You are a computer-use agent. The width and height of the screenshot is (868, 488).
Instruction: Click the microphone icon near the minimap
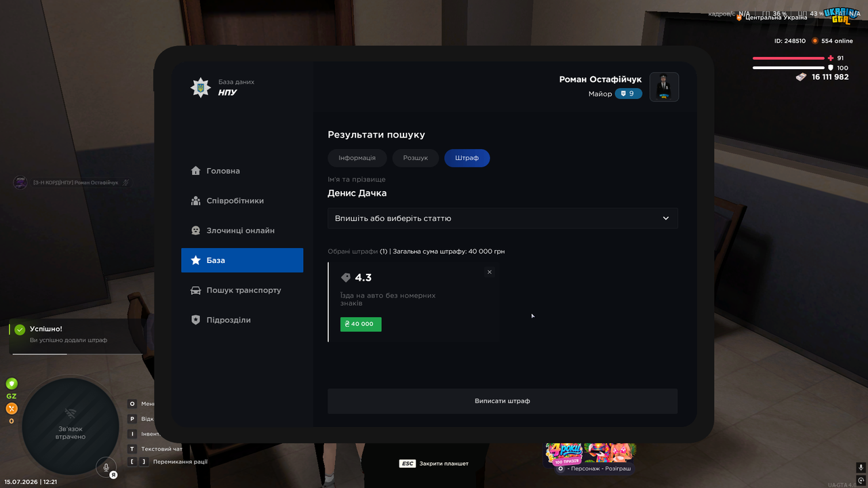106,467
